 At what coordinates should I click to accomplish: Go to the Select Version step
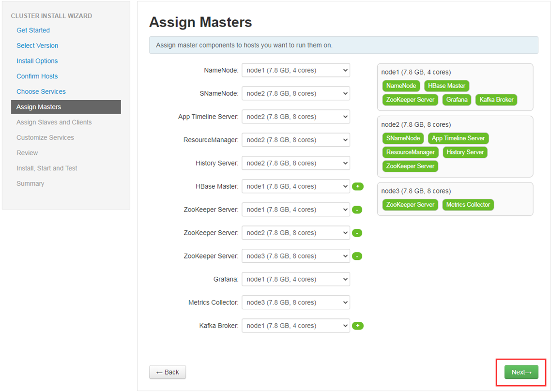click(x=37, y=45)
